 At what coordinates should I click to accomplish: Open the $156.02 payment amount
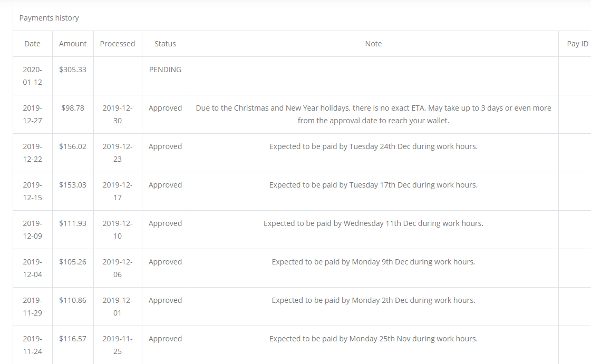tap(73, 146)
